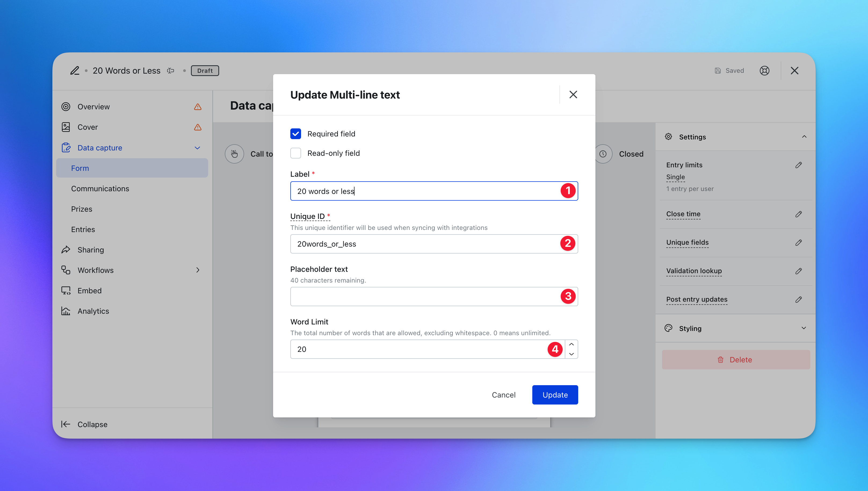
Task: Collapse the Data capture section chevron
Action: point(198,148)
